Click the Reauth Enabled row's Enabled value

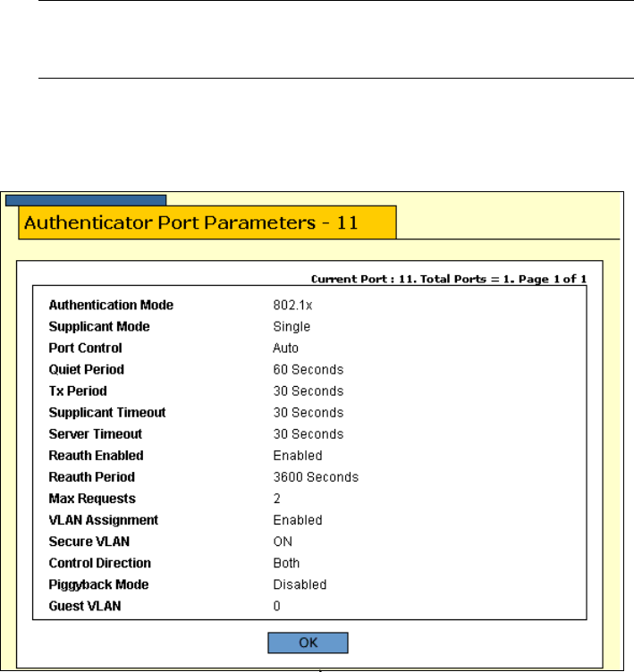298,455
